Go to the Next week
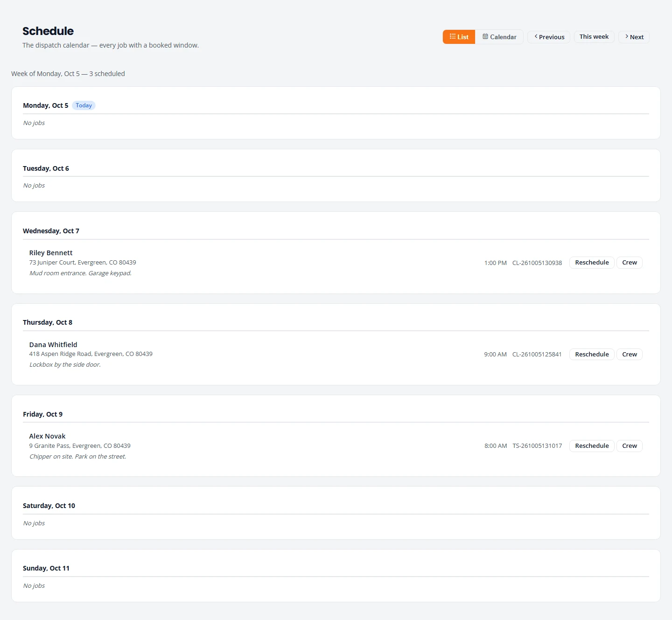672x620 pixels. tap(634, 37)
